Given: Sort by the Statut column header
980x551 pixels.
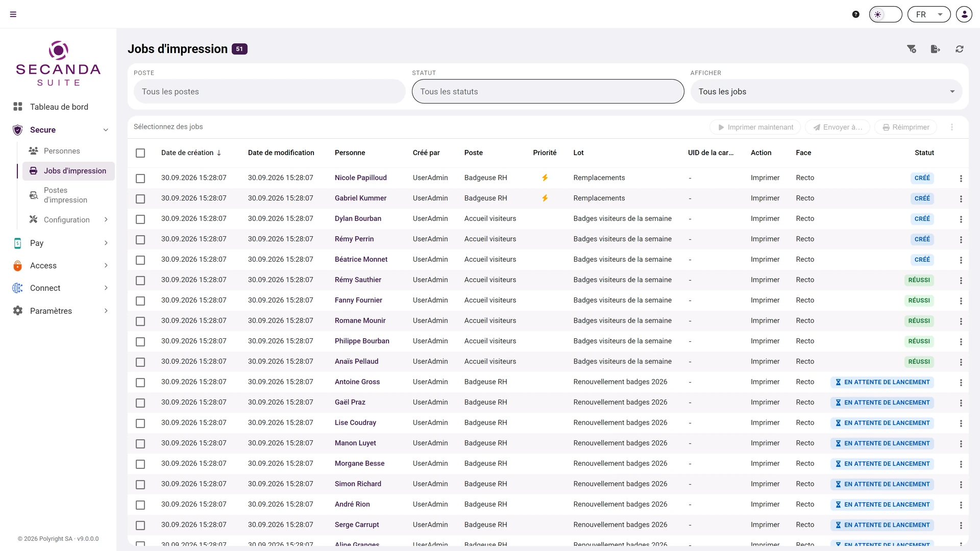Looking at the screenshot, I should (924, 153).
